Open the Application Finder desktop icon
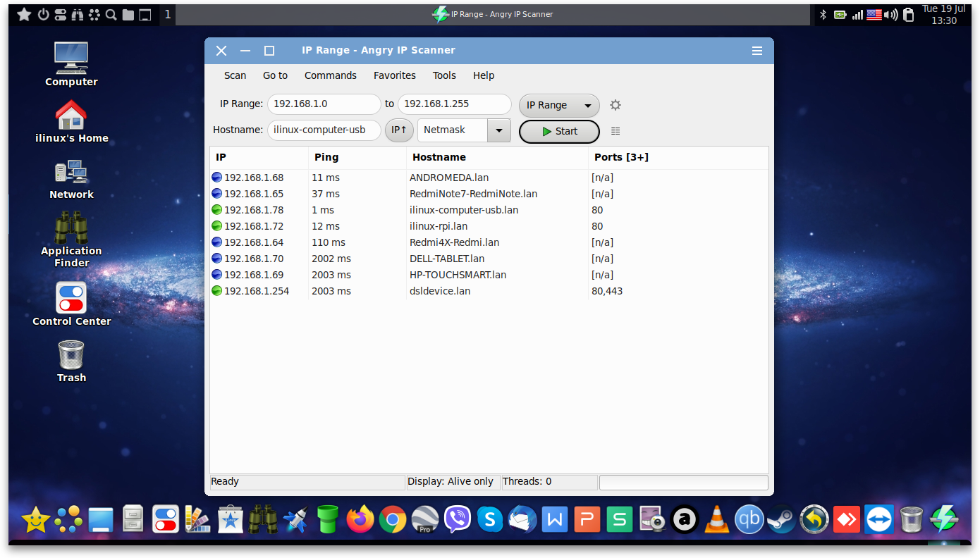Image resolution: width=980 pixels, height=558 pixels. pos(71,240)
